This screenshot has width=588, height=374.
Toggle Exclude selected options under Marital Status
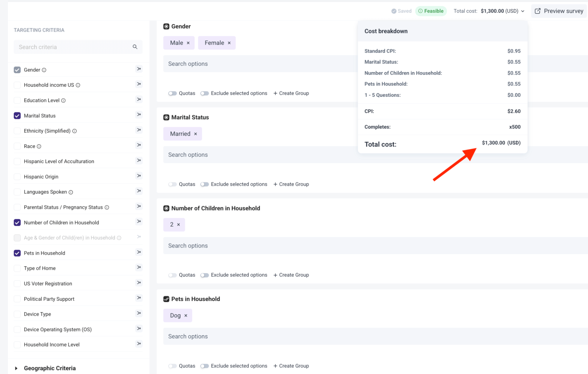pos(204,184)
